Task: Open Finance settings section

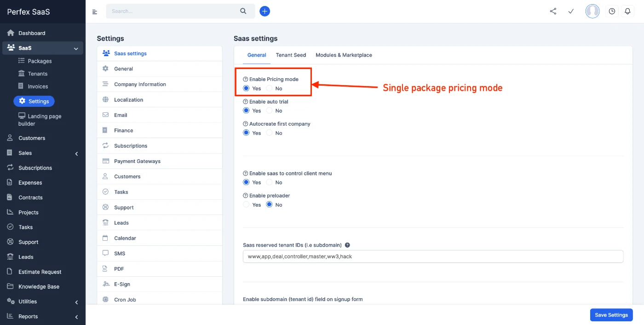Action: 160,130
